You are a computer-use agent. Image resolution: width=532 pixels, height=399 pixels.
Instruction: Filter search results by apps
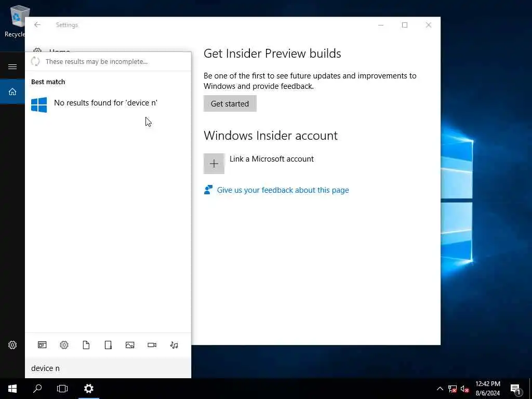coord(42,345)
